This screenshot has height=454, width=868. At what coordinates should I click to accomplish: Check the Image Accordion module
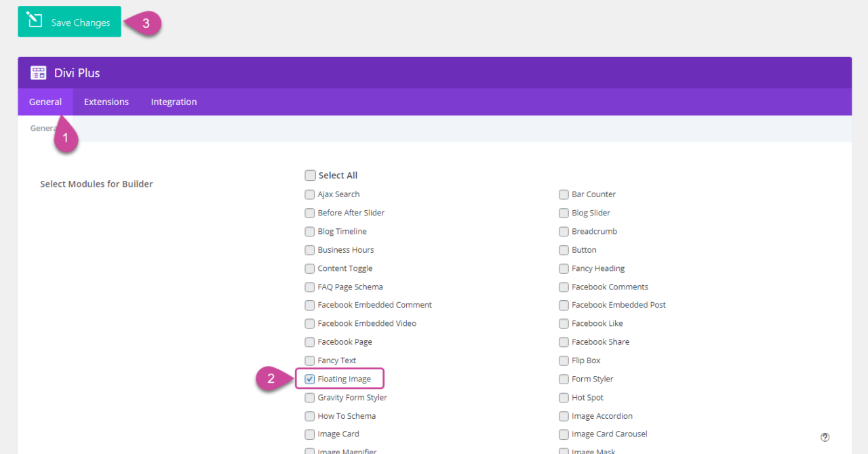pos(564,415)
